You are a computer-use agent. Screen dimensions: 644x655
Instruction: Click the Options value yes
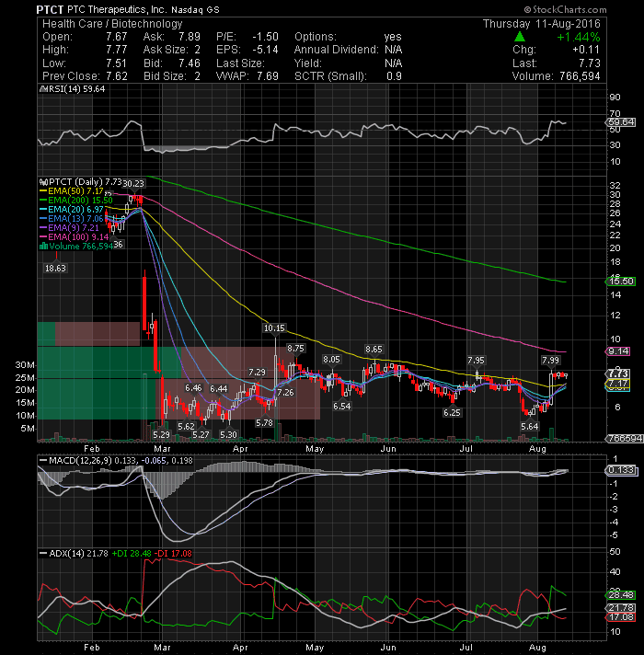tap(393, 37)
